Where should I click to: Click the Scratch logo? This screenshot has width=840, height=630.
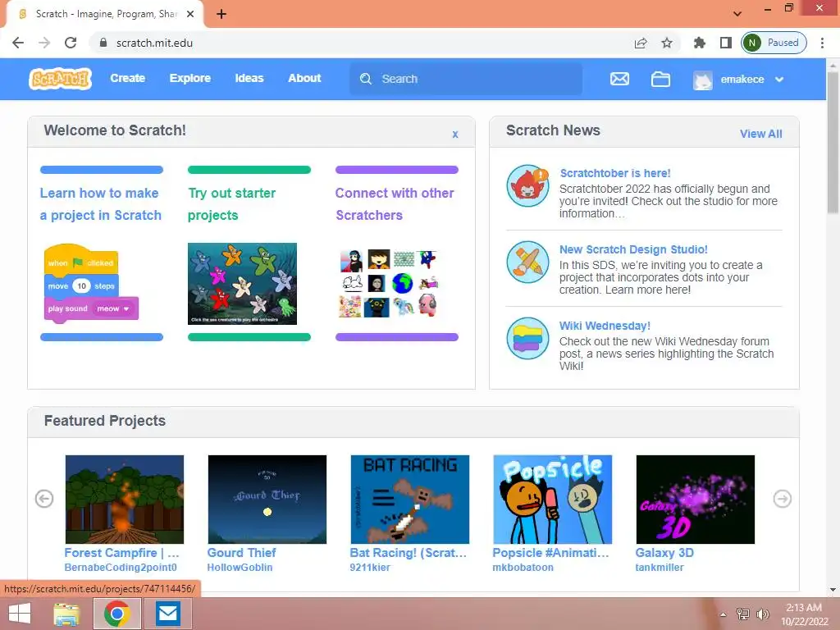click(60, 79)
